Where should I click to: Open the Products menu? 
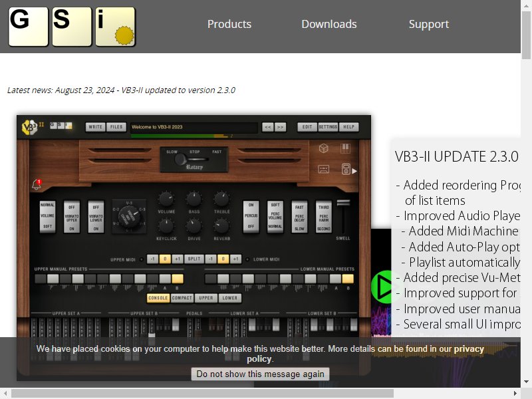[x=229, y=24]
